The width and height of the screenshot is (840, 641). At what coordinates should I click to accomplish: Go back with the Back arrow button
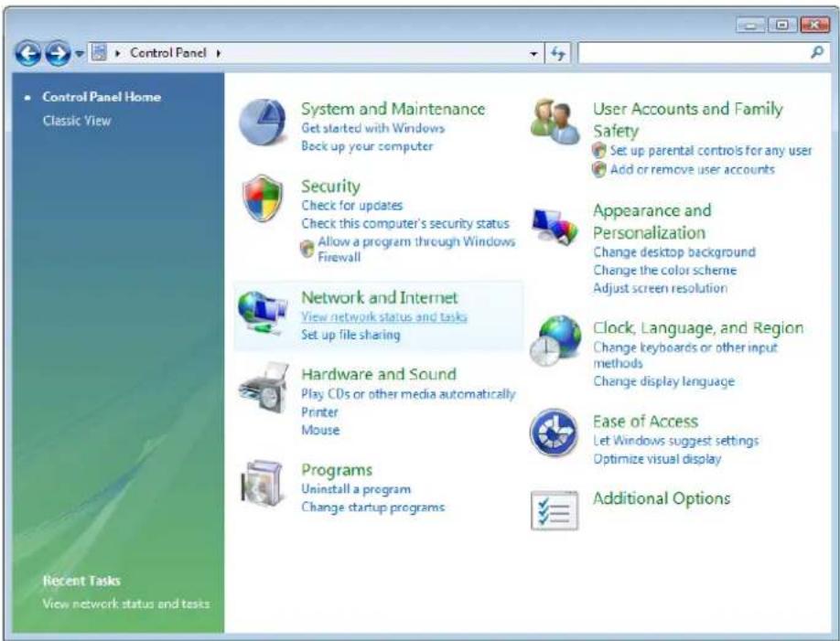click(x=27, y=54)
